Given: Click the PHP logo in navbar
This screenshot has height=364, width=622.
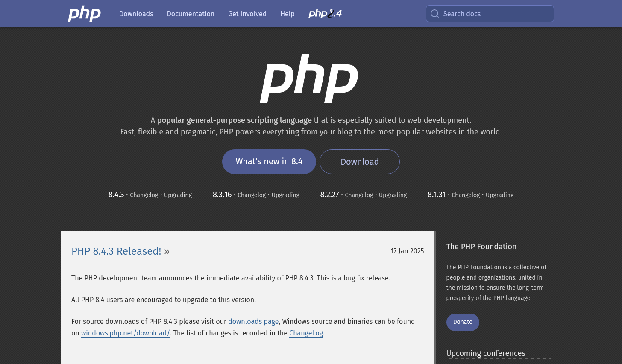Looking at the screenshot, I should [x=84, y=14].
